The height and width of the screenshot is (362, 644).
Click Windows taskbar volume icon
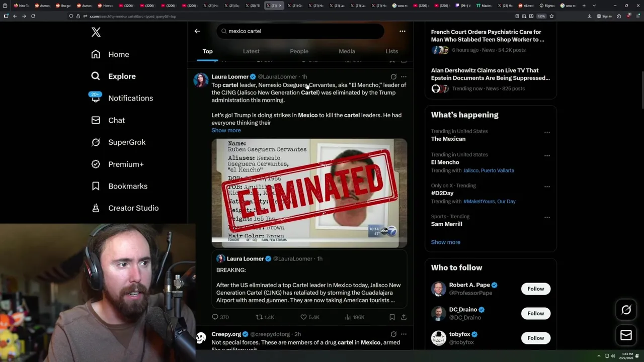[x=613, y=356]
